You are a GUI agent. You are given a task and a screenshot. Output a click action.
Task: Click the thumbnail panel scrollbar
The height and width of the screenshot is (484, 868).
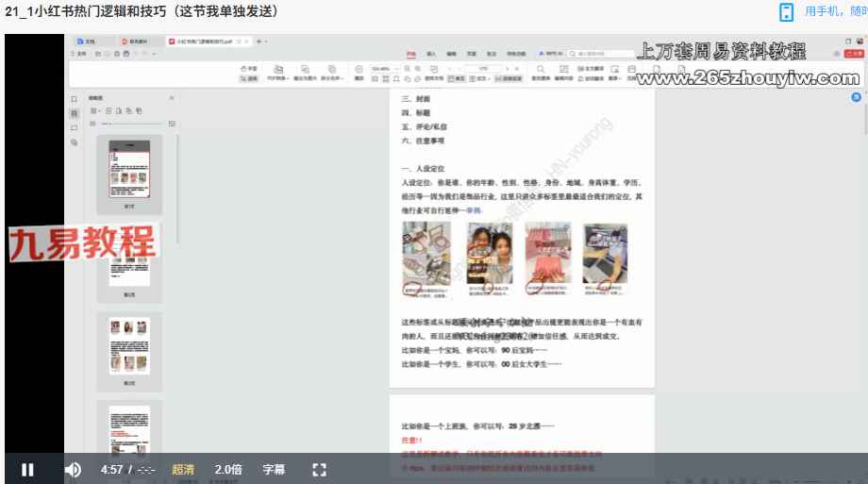pyautogui.click(x=177, y=189)
